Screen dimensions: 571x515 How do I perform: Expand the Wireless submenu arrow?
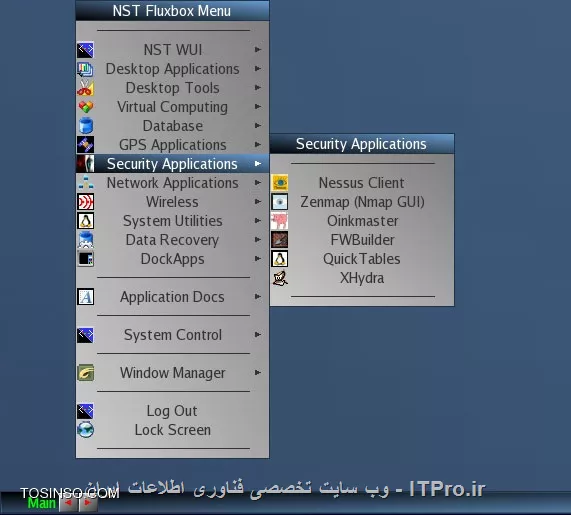[258, 201]
